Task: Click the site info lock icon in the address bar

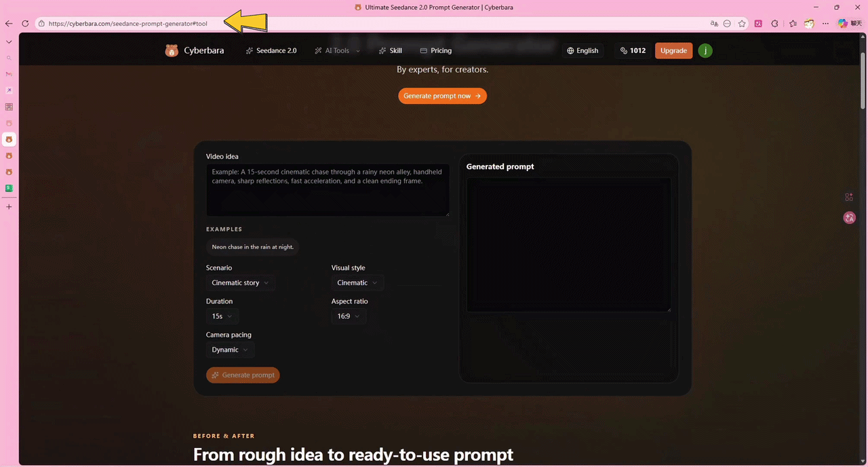Action: (41, 23)
